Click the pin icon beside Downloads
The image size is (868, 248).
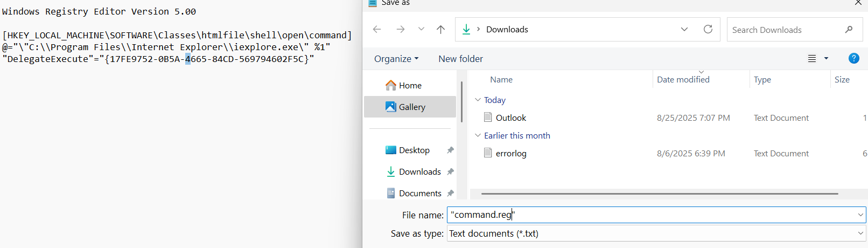coord(450,171)
